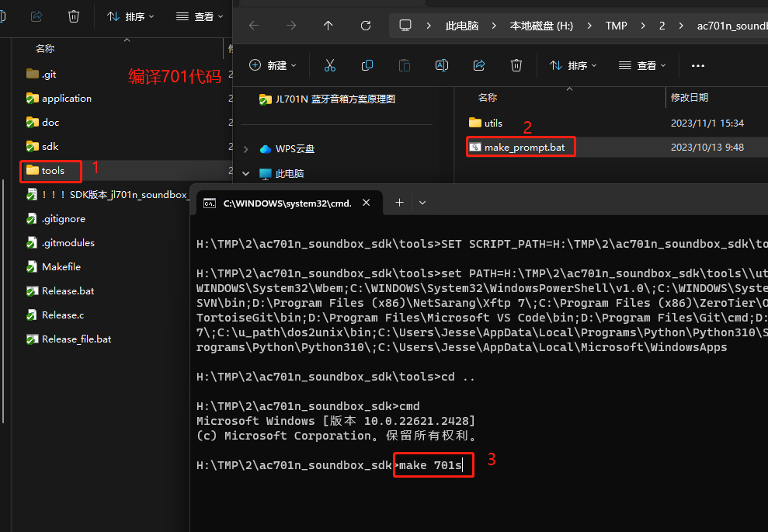Select the C:\WINDOWS\system32\cmd terminal tab
This screenshot has height=532, width=768.
point(287,203)
